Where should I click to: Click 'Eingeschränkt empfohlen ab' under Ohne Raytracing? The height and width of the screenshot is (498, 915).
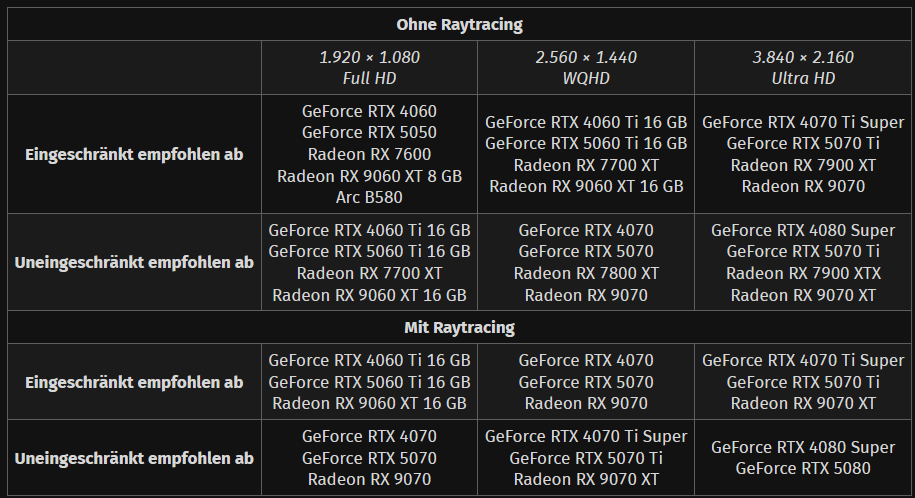click(134, 154)
